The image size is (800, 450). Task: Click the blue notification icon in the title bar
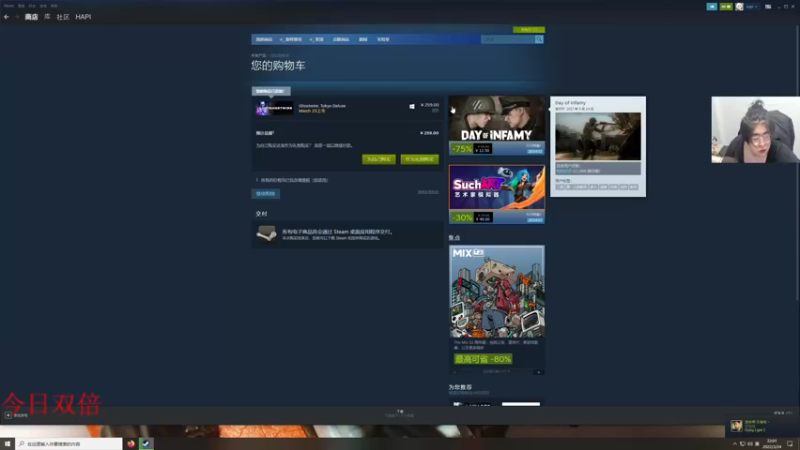click(712, 7)
